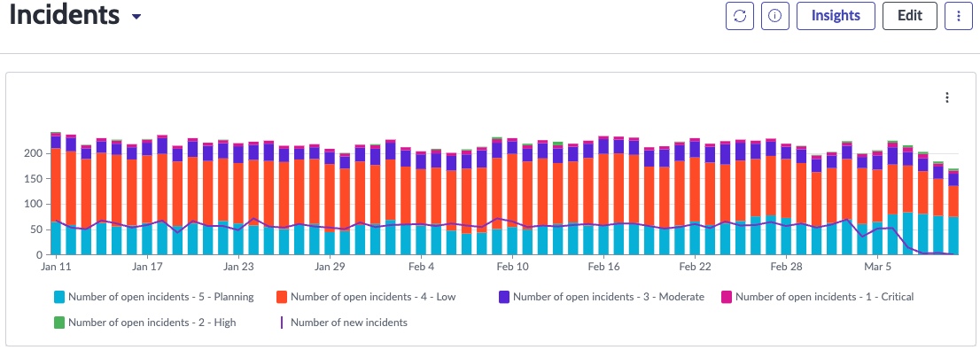980x350 pixels.
Task: Click the Jan 11 axis label
Action: (56, 267)
